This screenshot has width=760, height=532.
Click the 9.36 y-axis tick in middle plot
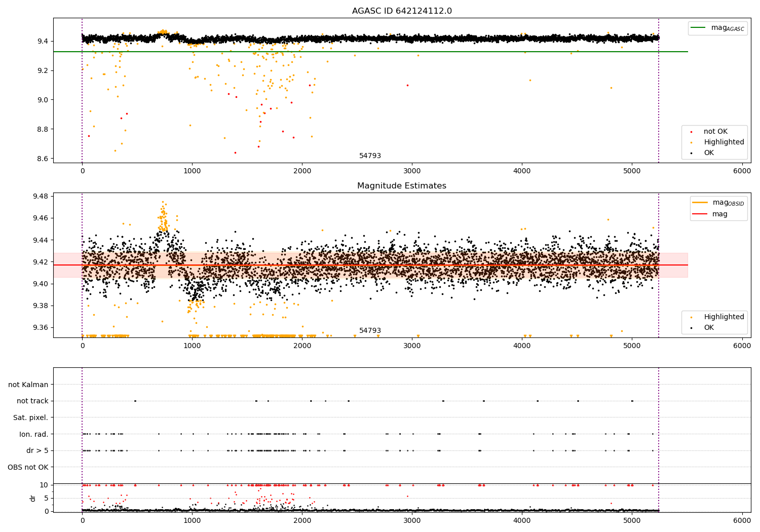coord(40,328)
